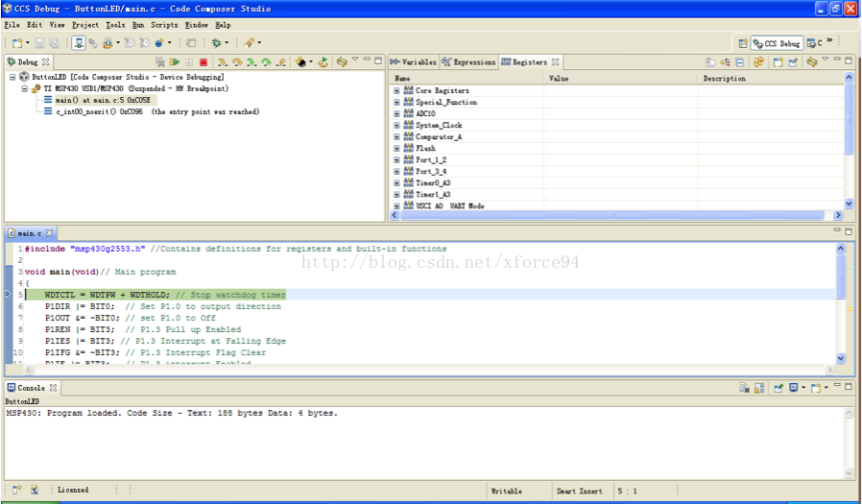Screen dimensions: 862x504
Task: Expand the Core Registers group
Action: [x=396, y=90]
